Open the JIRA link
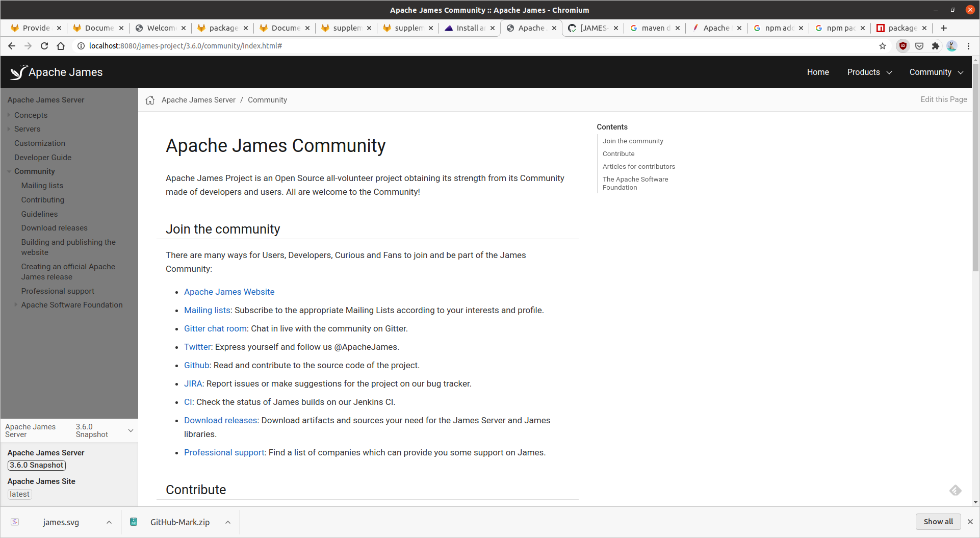Viewport: 980px width, 538px height. point(193,383)
